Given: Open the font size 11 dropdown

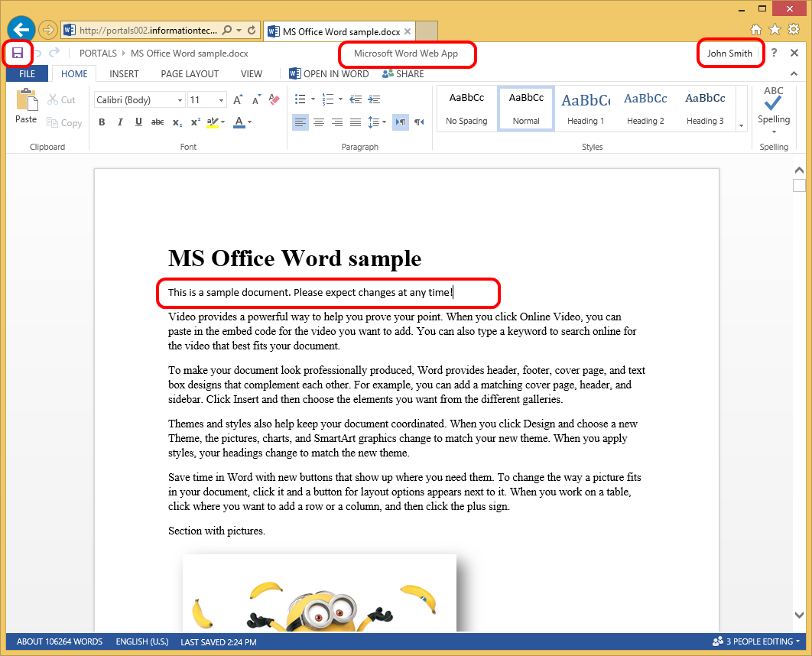Looking at the screenshot, I should click(x=221, y=100).
